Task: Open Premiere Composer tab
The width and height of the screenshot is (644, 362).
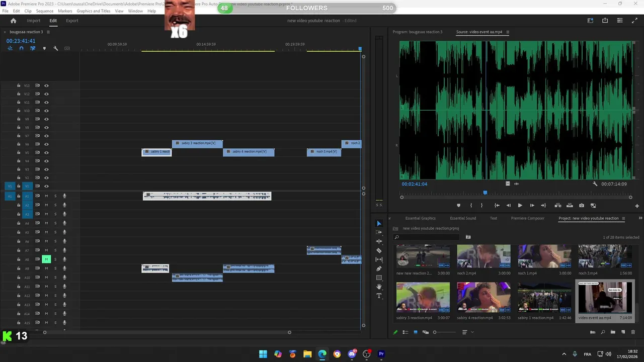Action: 528,218
